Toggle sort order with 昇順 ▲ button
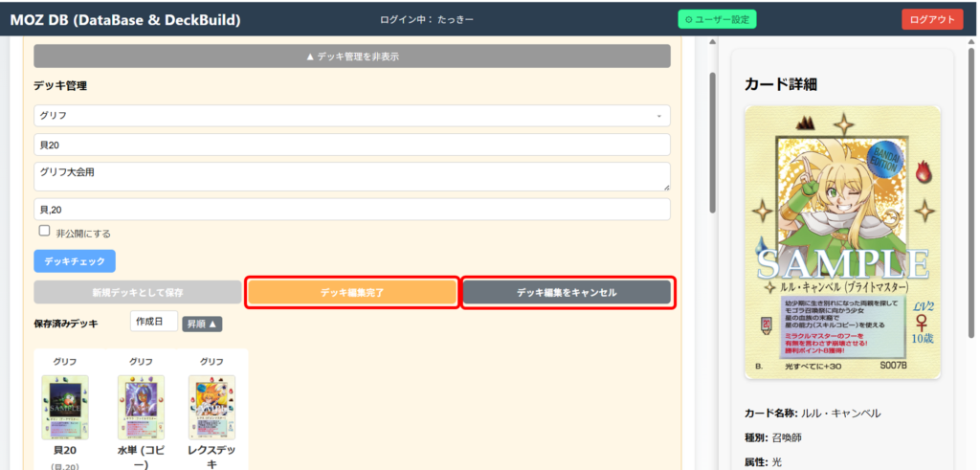The width and height of the screenshot is (980, 470). [x=202, y=324]
